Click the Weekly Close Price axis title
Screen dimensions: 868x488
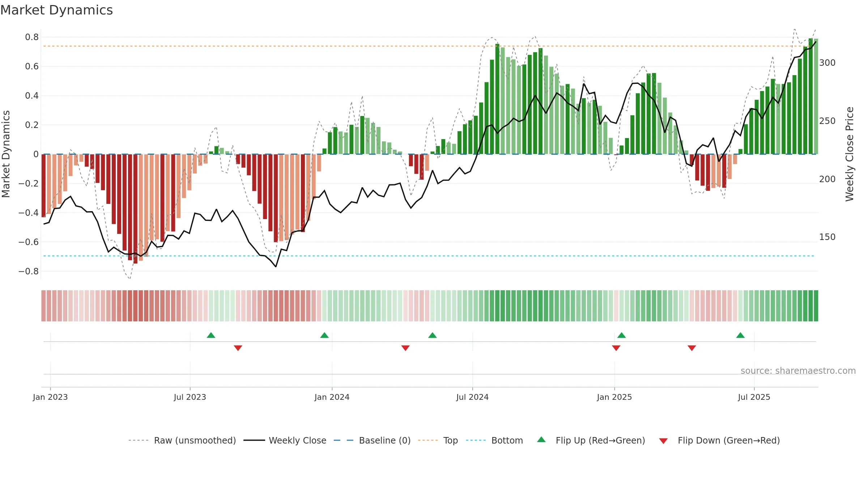pos(850,154)
